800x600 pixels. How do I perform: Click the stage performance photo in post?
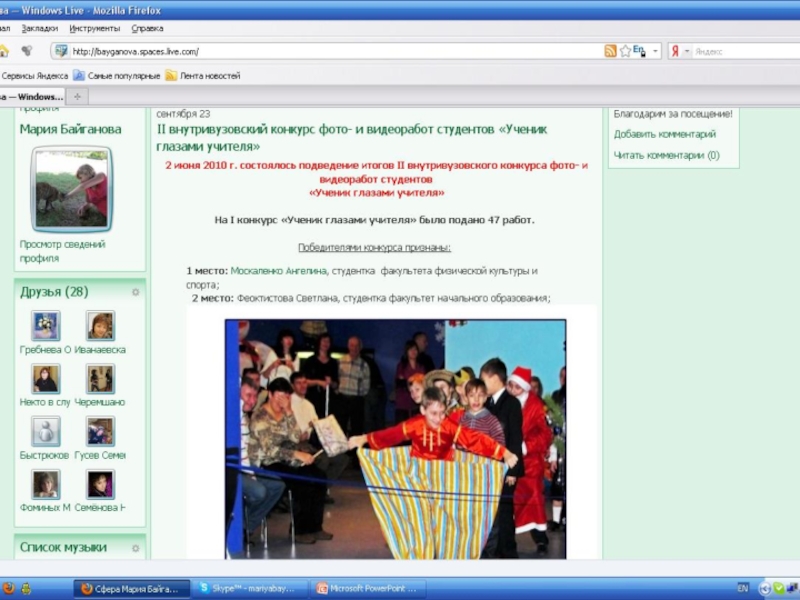pos(395,439)
